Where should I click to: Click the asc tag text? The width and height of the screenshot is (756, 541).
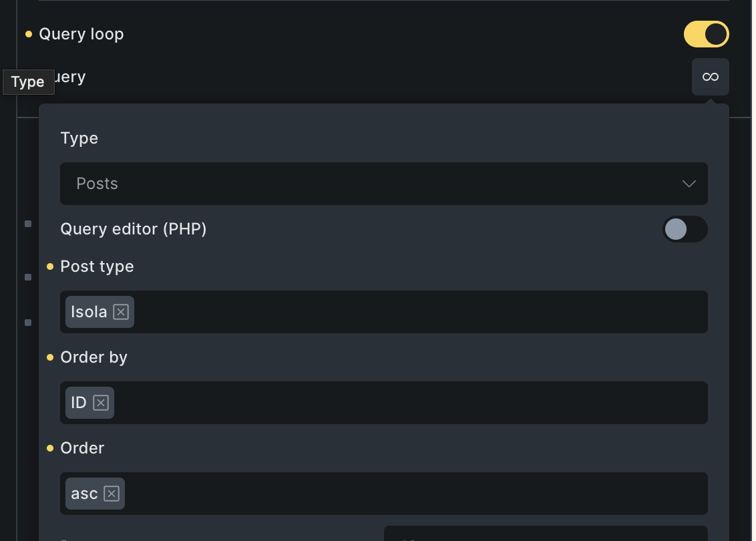click(x=85, y=494)
